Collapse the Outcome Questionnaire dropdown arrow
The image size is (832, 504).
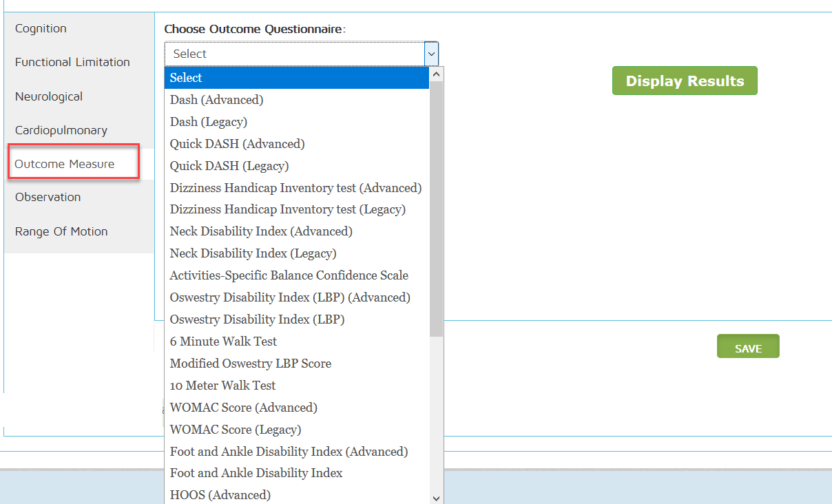(x=431, y=54)
